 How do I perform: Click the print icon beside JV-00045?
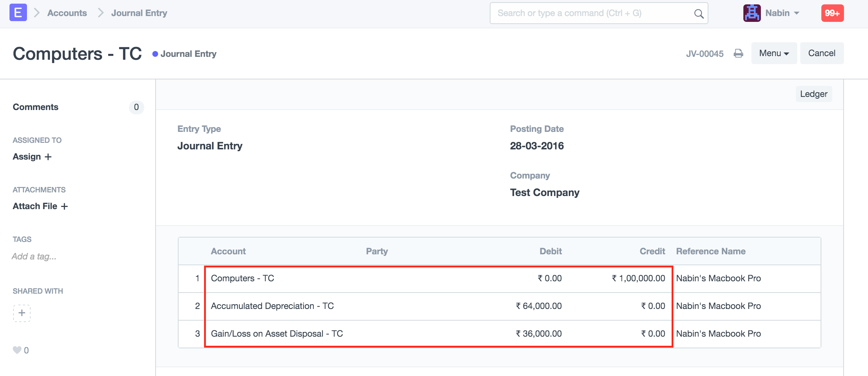(x=738, y=54)
